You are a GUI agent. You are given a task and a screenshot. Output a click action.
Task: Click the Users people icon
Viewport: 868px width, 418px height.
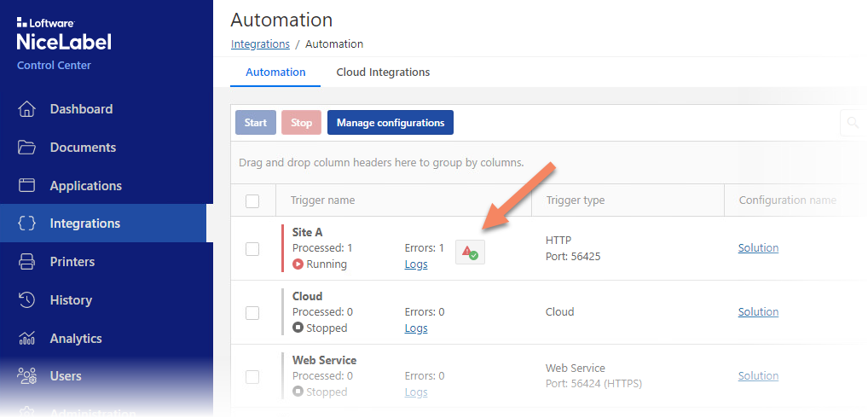(x=27, y=376)
